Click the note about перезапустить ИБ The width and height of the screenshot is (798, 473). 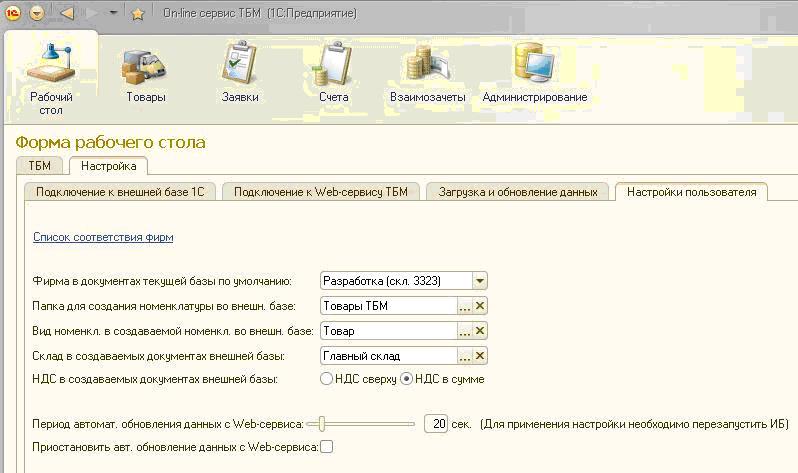(x=635, y=424)
